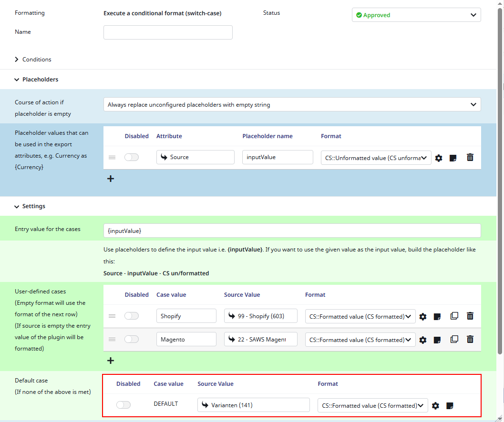Open gear settings for Shopify case
Screen dimensions: 504x422
(422, 316)
